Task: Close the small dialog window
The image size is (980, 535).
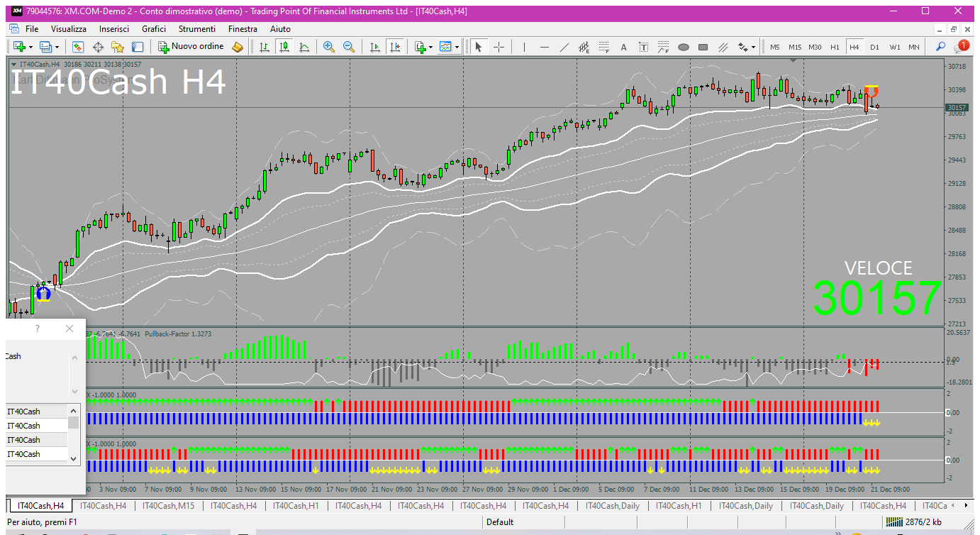Action: pos(69,329)
